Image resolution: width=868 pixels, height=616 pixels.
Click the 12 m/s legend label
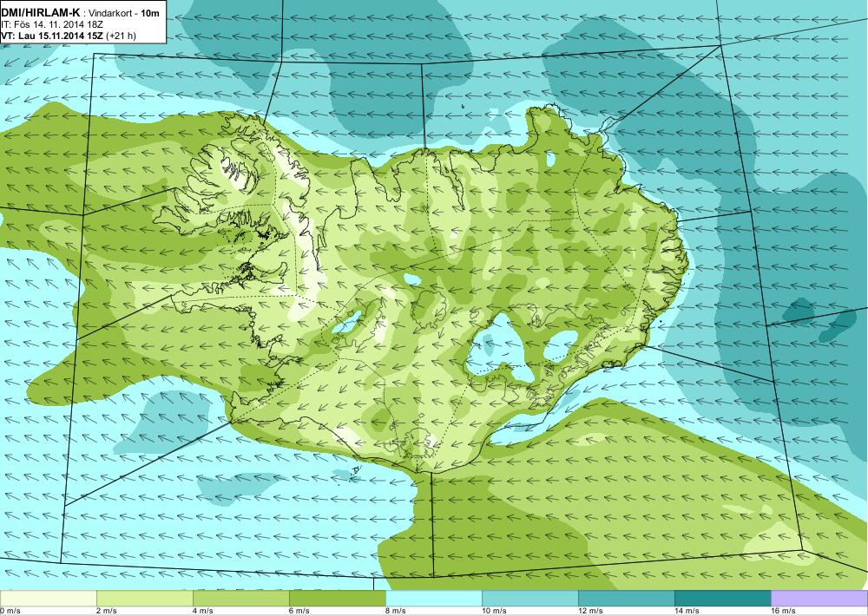click(x=590, y=611)
